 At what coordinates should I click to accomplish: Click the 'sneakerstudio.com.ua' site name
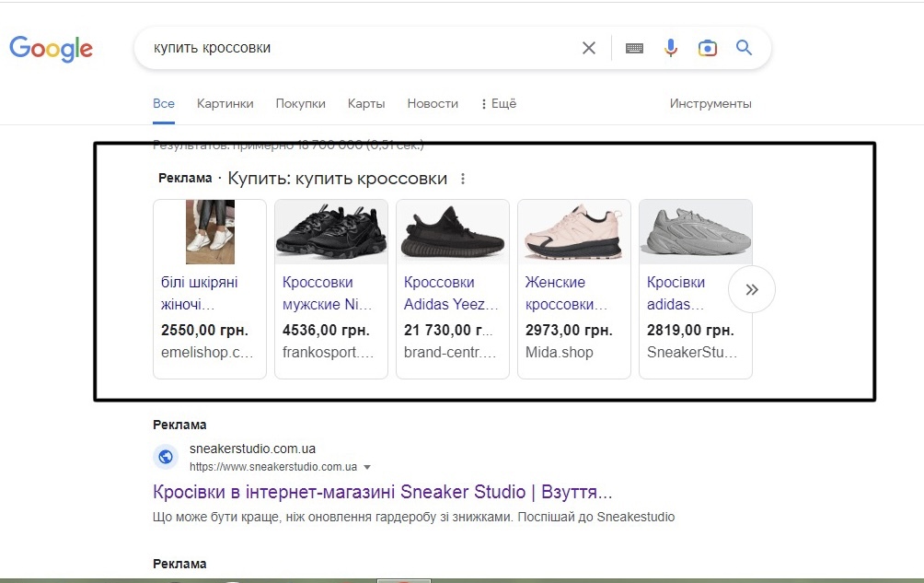252,449
